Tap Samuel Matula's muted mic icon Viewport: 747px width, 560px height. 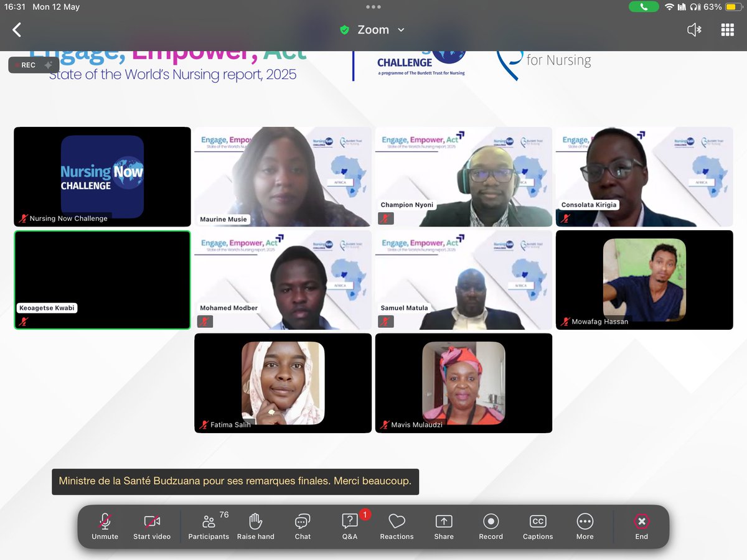[386, 322]
